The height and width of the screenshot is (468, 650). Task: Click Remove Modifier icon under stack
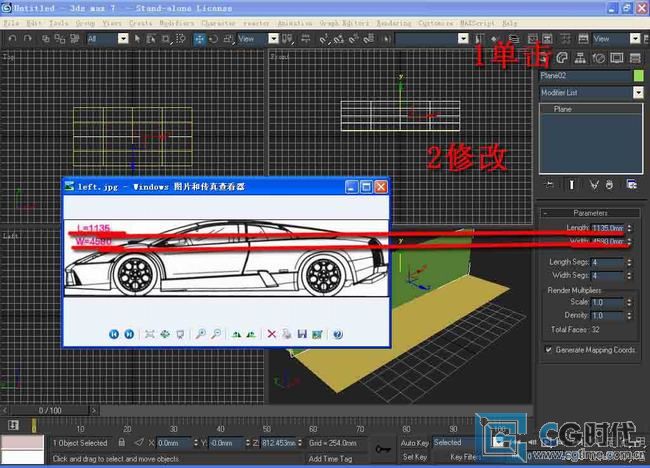pos(609,184)
